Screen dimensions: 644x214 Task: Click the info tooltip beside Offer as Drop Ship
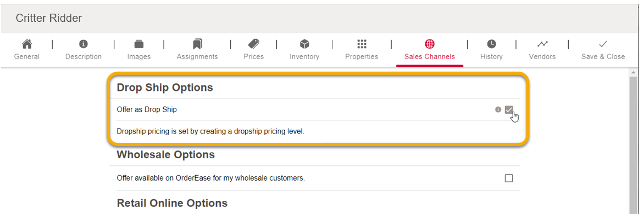pos(498,110)
